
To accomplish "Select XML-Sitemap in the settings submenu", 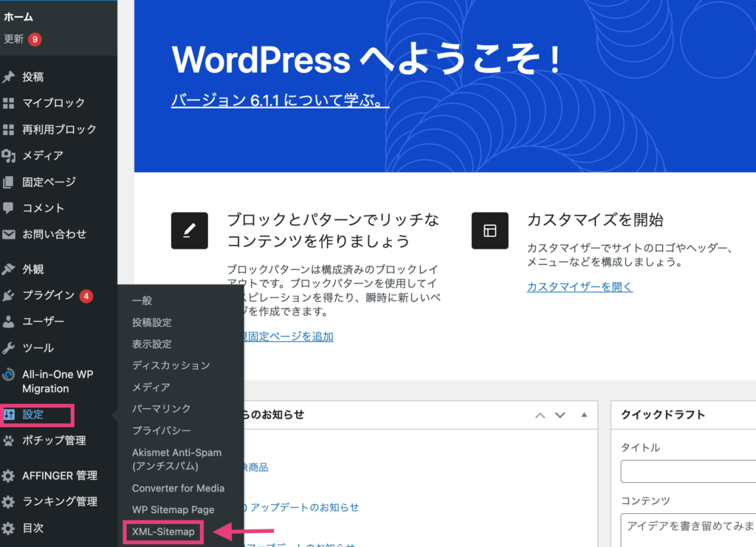I will 163,532.
